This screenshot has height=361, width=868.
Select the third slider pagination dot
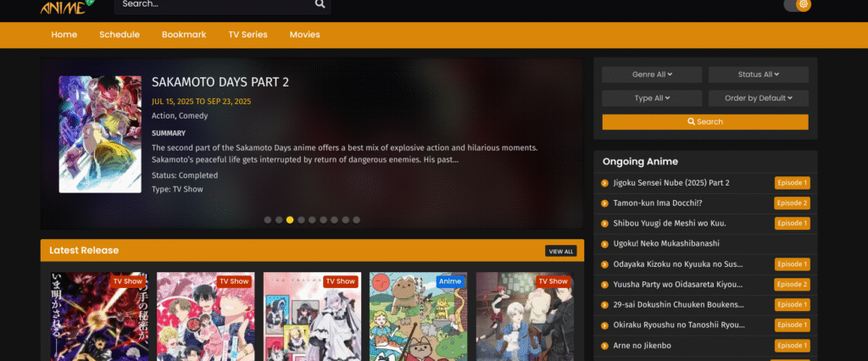click(290, 219)
